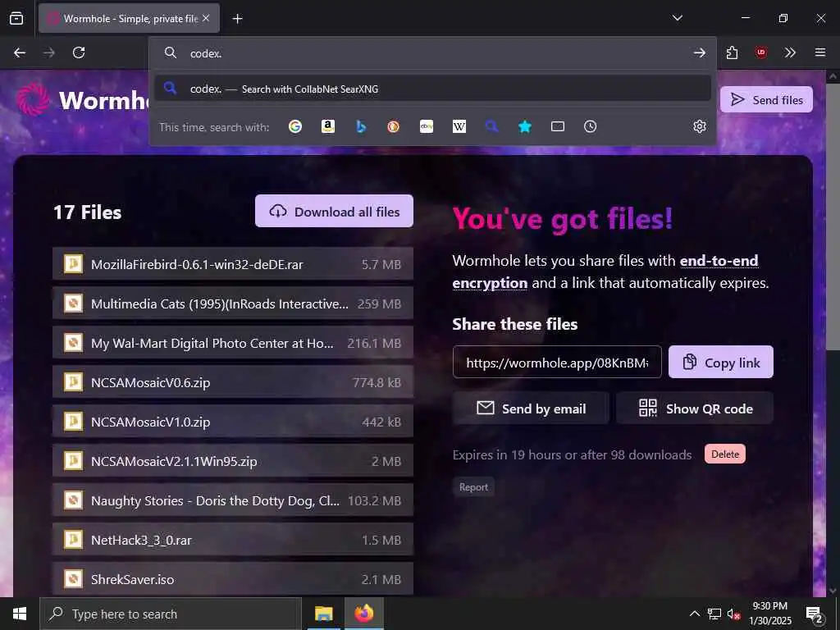Search this time with DuckDuckGo
Viewport: 840px width, 630px height.
[x=394, y=126]
